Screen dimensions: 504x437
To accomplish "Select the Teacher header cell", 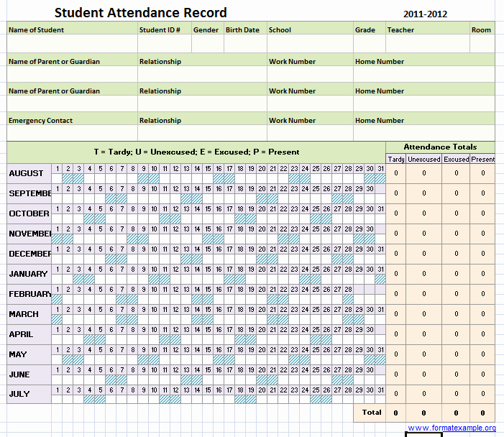I will [428, 28].
